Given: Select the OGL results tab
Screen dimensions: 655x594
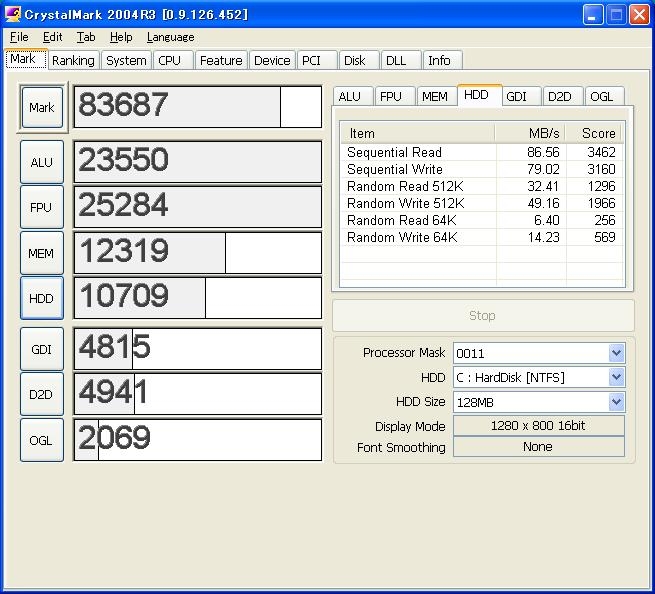Looking at the screenshot, I should 601,96.
